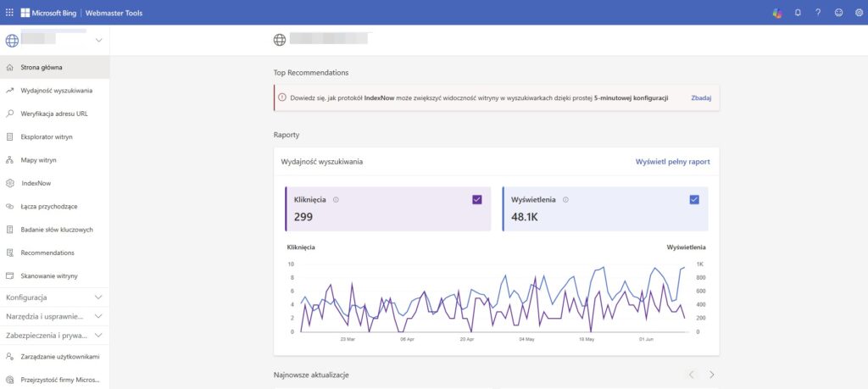Click the globe icon in page heading
Screen dimensions: 868x389
tap(280, 40)
